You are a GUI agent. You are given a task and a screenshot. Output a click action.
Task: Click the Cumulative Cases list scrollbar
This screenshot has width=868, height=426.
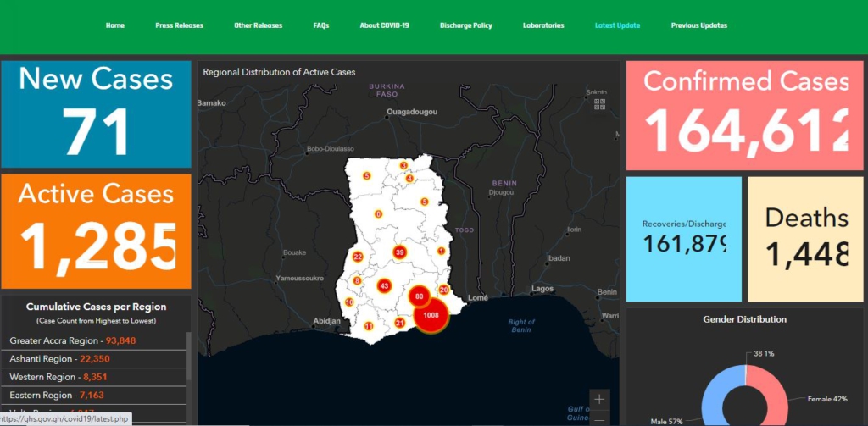point(189,357)
